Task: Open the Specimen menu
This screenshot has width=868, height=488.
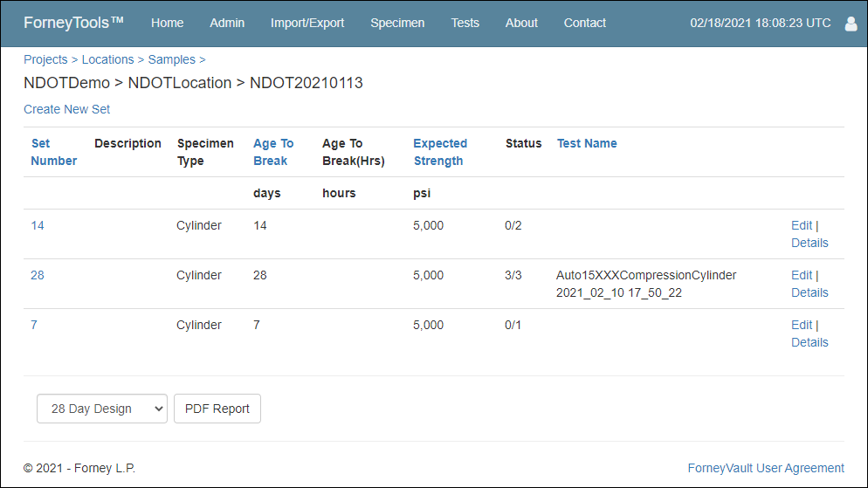Action: (x=397, y=24)
